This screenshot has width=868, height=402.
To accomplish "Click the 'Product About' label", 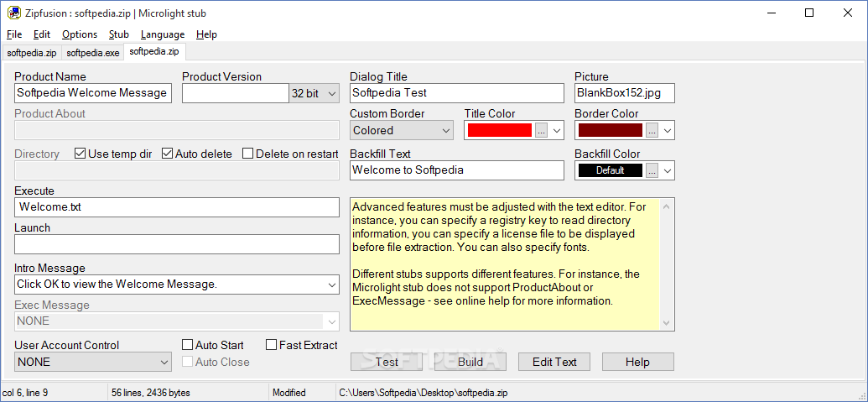I will [x=49, y=113].
